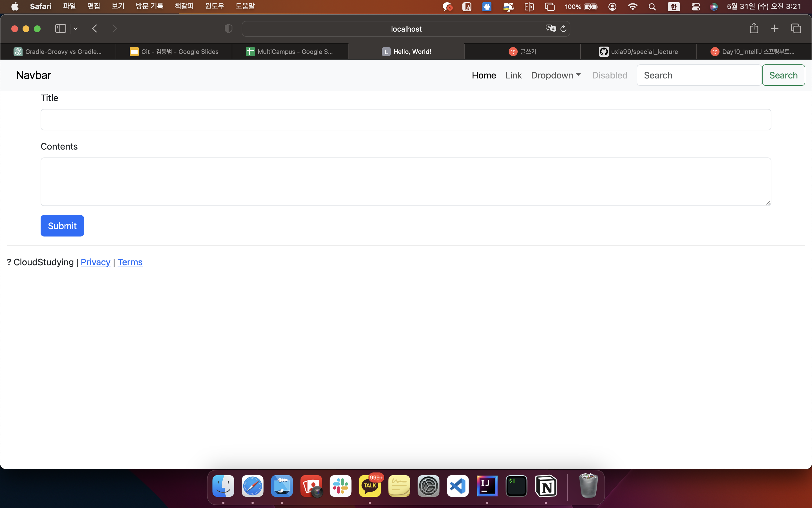Focus the localhost address bar
This screenshot has width=812, height=508.
point(406,29)
